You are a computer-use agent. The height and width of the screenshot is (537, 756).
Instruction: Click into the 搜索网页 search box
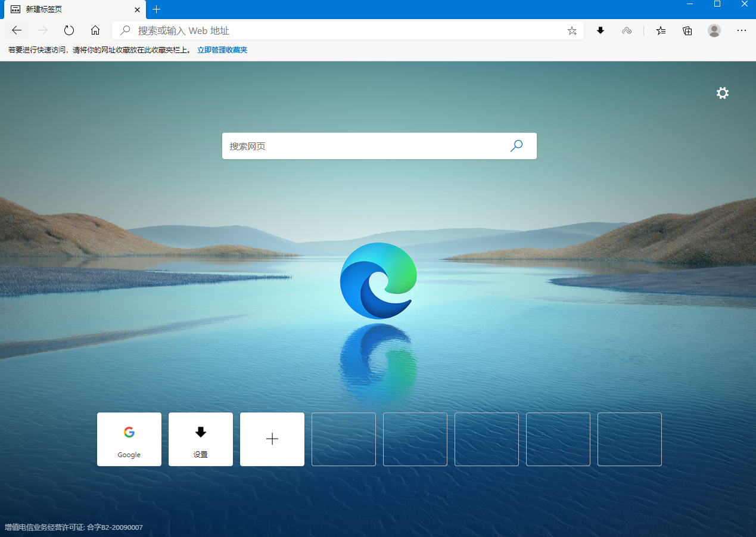pos(379,146)
